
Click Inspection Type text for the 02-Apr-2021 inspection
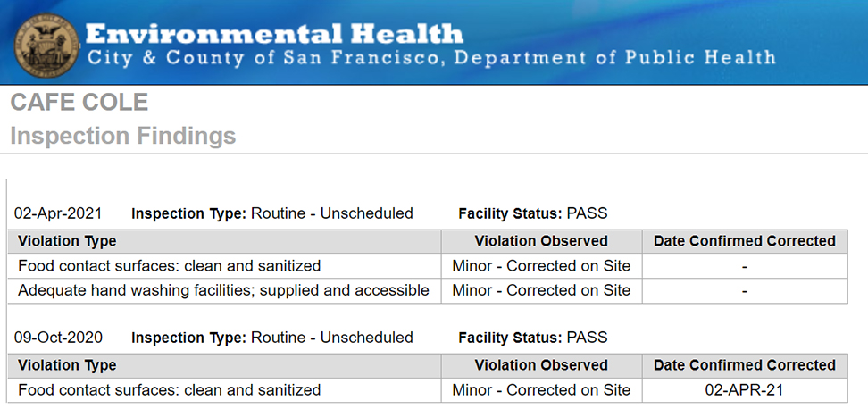click(x=271, y=213)
